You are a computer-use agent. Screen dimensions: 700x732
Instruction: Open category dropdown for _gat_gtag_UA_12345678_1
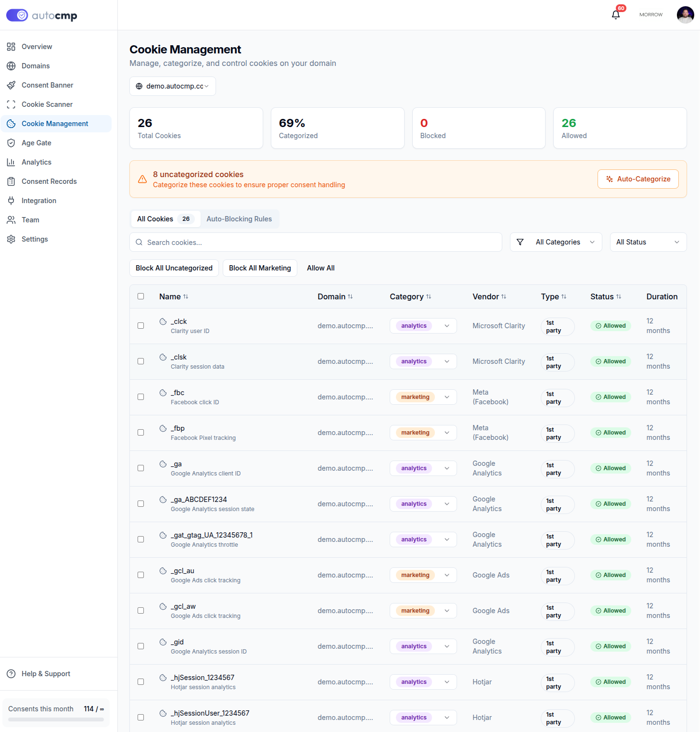click(423, 539)
